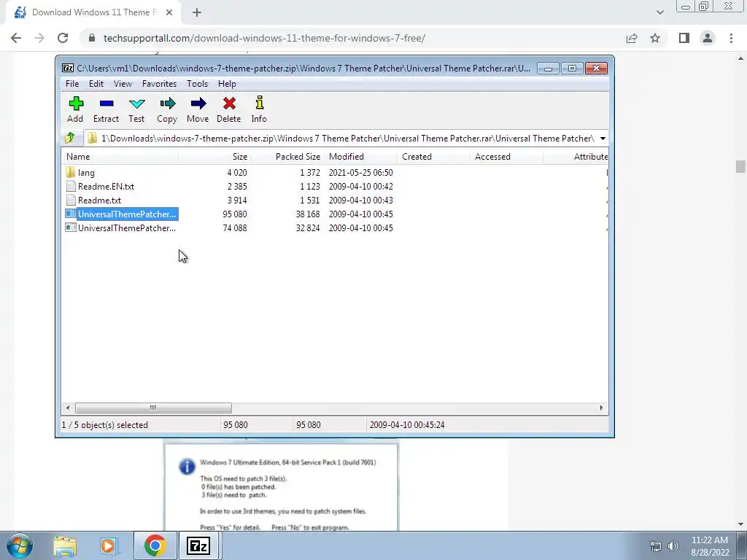Select the Readme.EN.txt file name
Screen dimensions: 747x560
(x=107, y=187)
